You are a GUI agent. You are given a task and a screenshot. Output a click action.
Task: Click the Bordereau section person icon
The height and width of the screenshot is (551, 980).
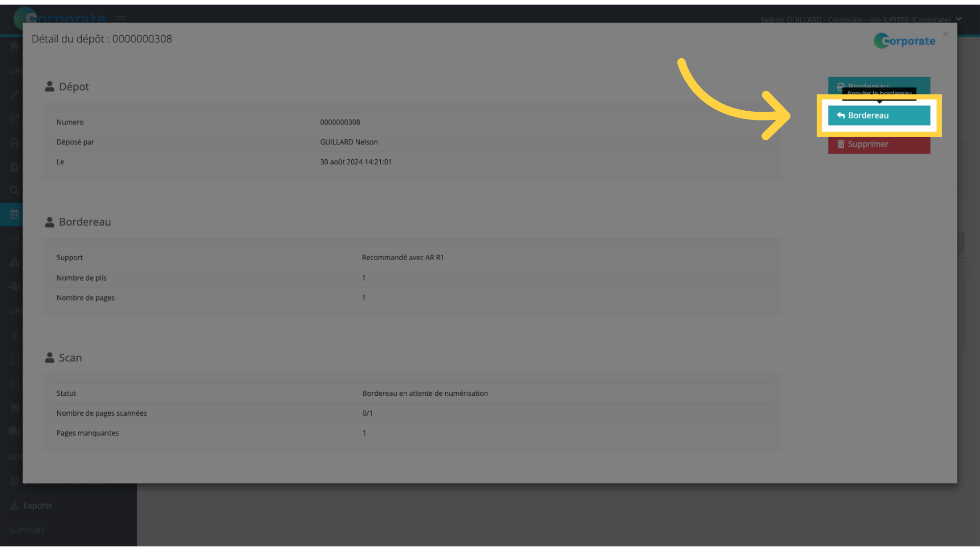tap(50, 221)
